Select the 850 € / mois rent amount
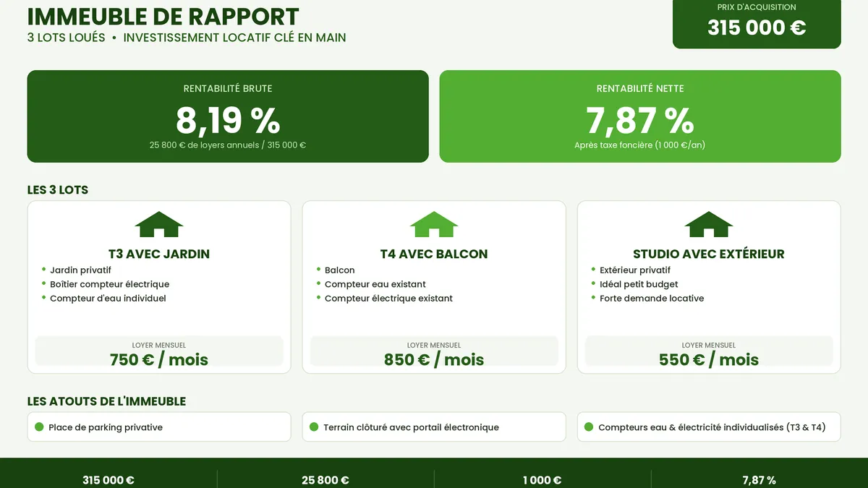 (x=434, y=359)
